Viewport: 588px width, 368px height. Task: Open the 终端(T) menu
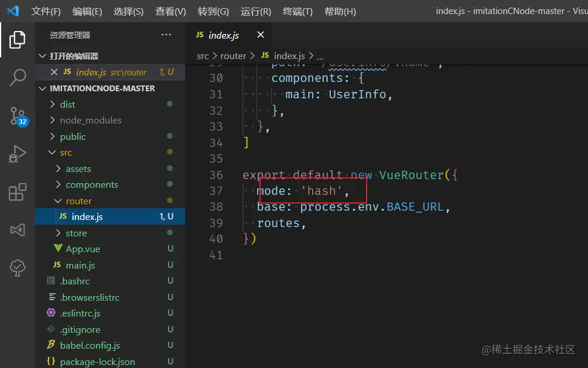[298, 11]
